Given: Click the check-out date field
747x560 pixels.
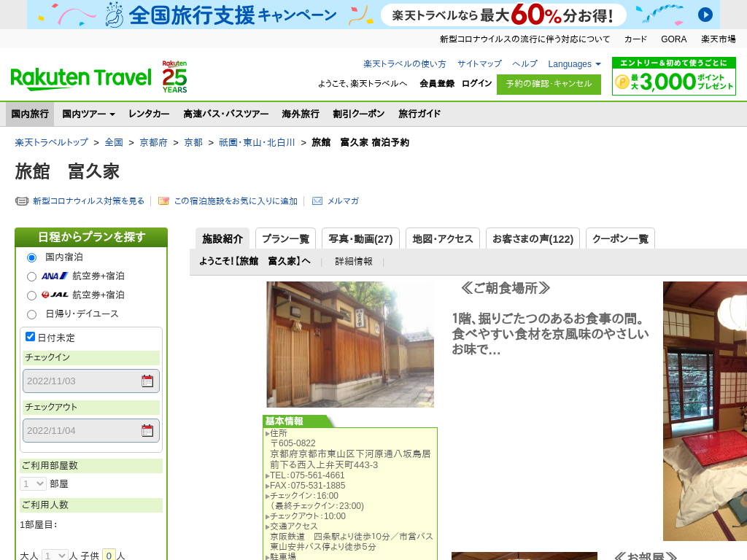Looking at the screenshot, I should 91,430.
